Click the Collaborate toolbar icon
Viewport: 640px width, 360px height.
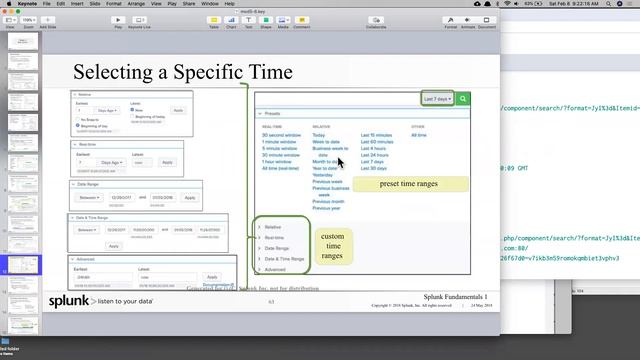(x=376, y=20)
